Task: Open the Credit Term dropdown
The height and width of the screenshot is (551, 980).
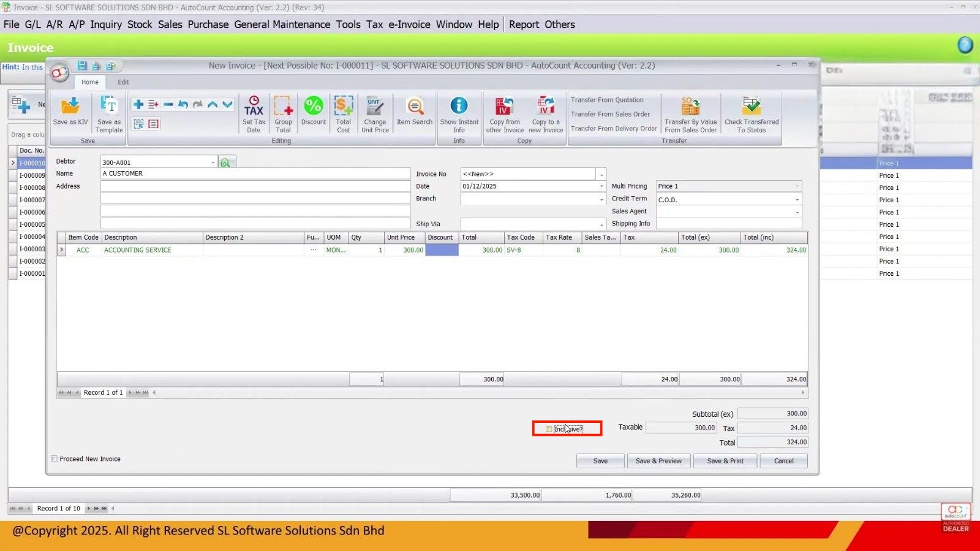Action: [797, 200]
